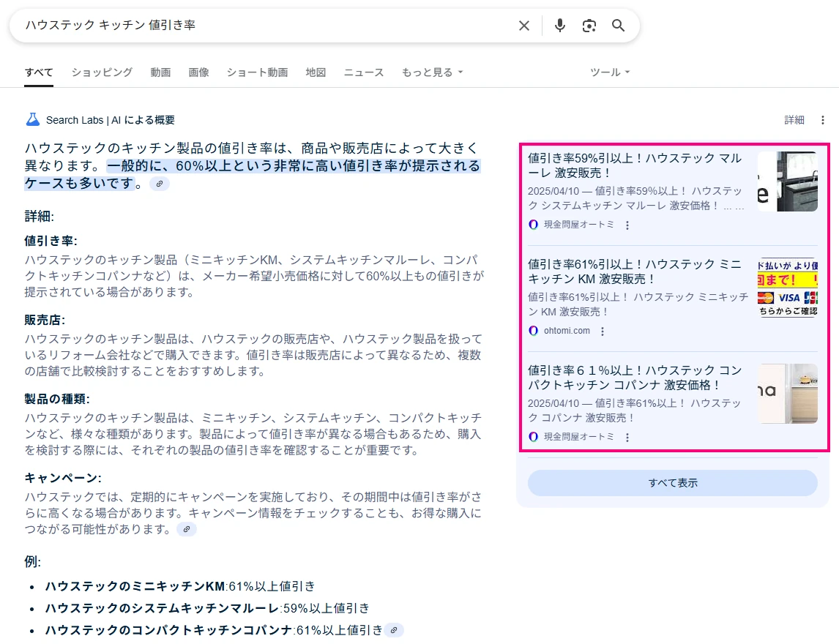This screenshot has width=839, height=644.
Task: Click bullet ハウステックのコンパクトキッチンコパンナ
Action: (x=214, y=630)
